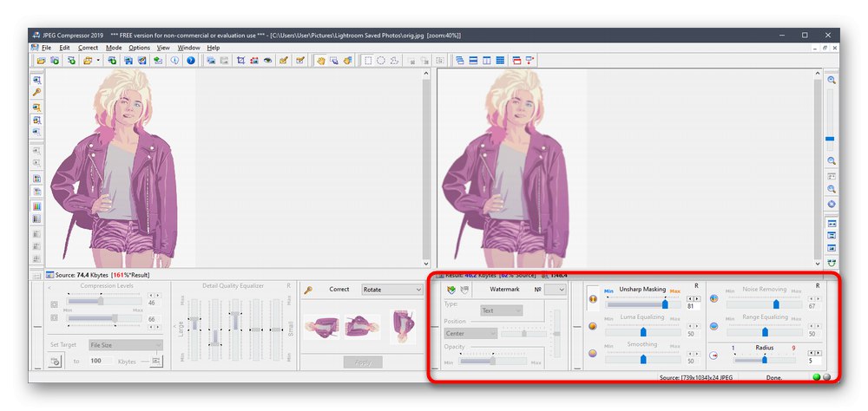Toggle the Luma Equalizing filter button
The image size is (868, 411).
click(x=594, y=327)
